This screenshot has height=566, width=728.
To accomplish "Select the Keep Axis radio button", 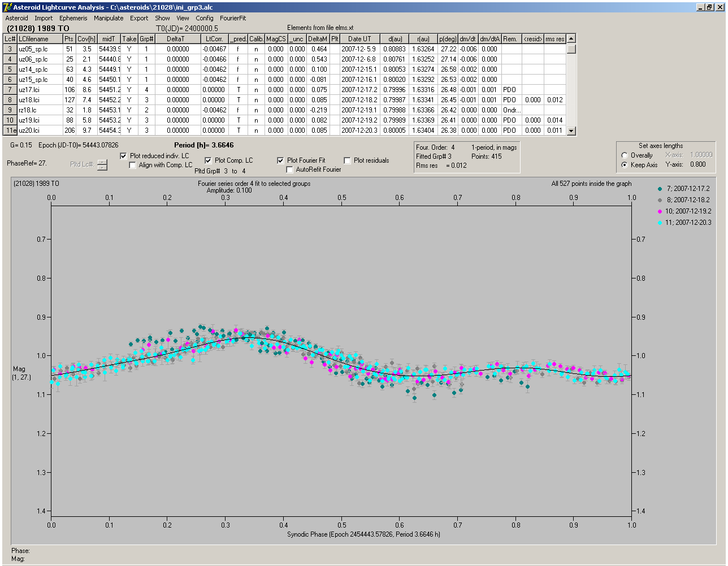I will (x=625, y=165).
